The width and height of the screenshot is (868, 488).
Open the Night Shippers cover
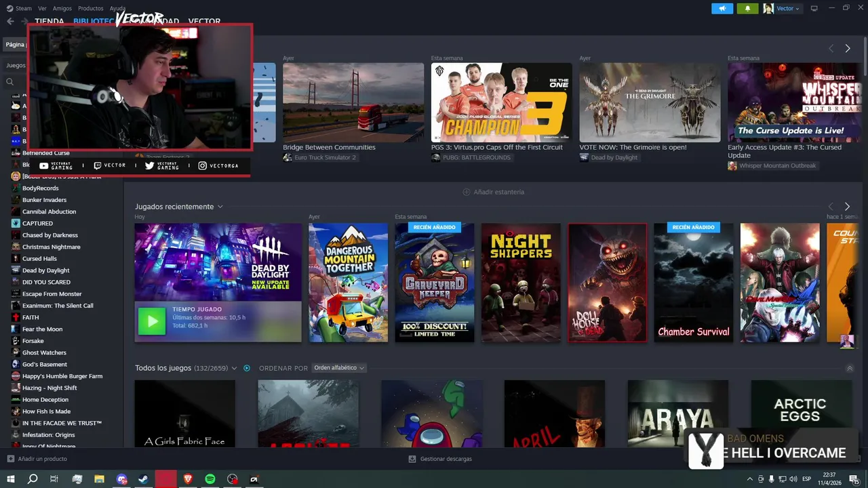click(x=521, y=283)
